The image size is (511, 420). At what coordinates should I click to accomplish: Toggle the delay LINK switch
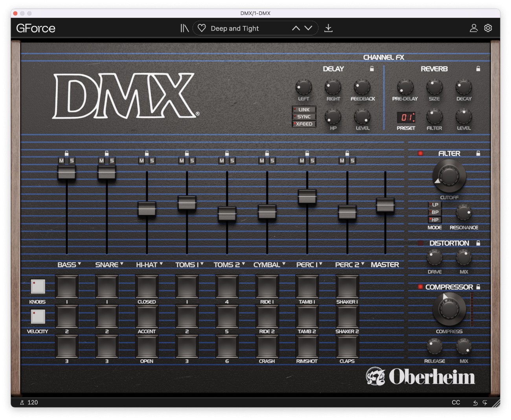[304, 110]
